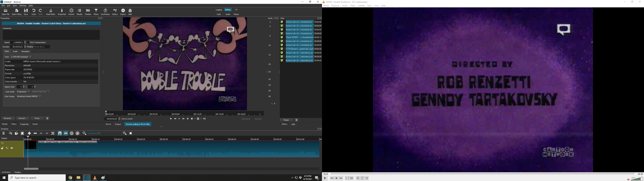
Task: Toggle the V1 track lock
Action: click(2, 148)
